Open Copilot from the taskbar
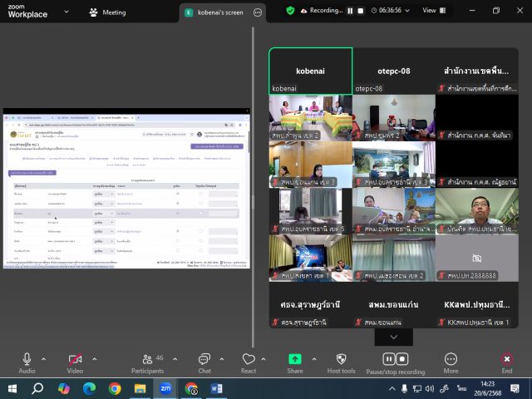 click(63, 388)
